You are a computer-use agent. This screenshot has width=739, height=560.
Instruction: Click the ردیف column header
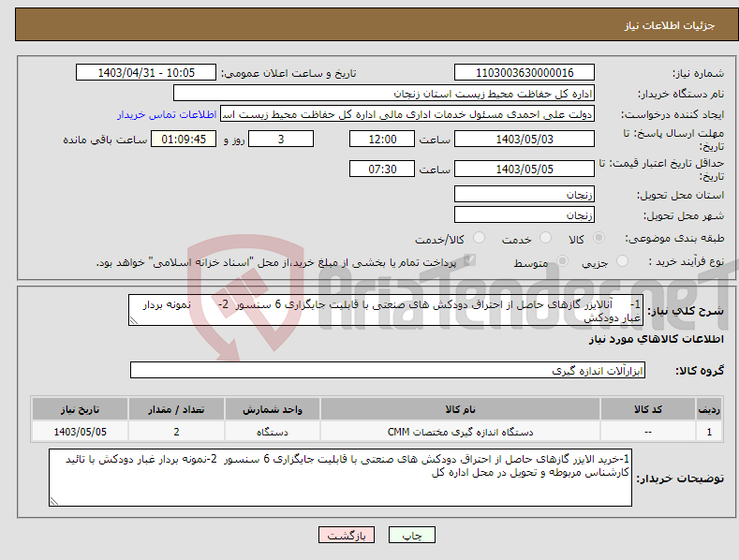click(x=709, y=409)
